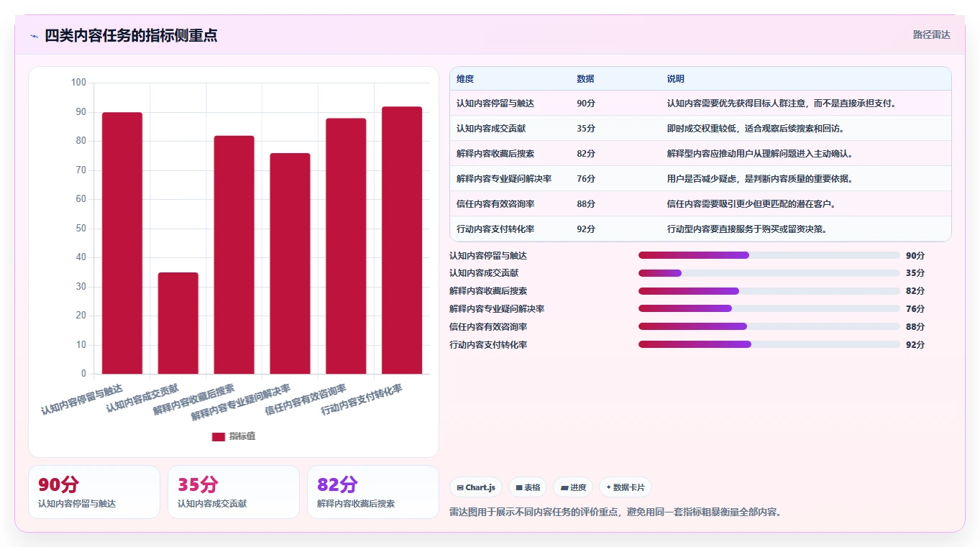Click the 行动内容支付转化率 bar in the chart

402,240
